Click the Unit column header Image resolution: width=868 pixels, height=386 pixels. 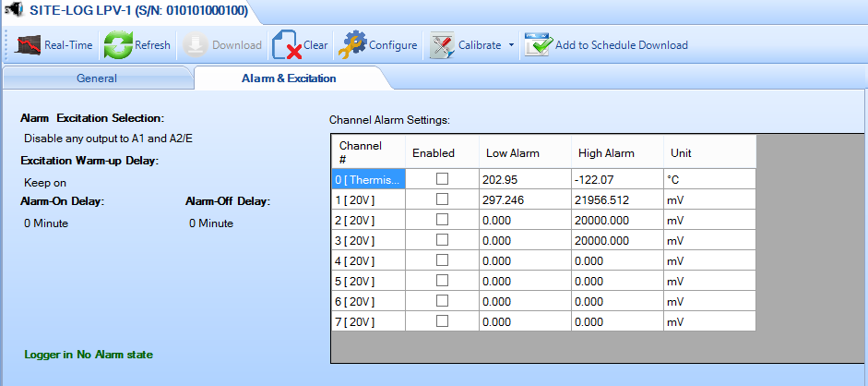(x=681, y=152)
